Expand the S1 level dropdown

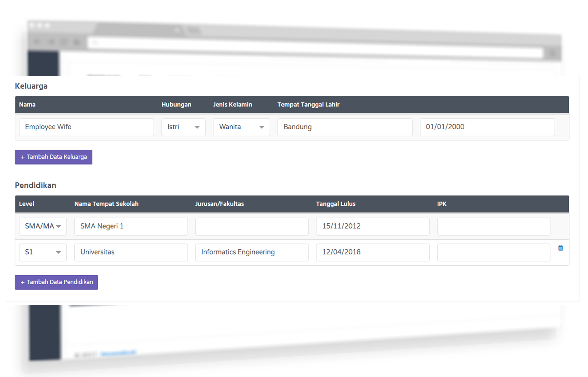[43, 252]
